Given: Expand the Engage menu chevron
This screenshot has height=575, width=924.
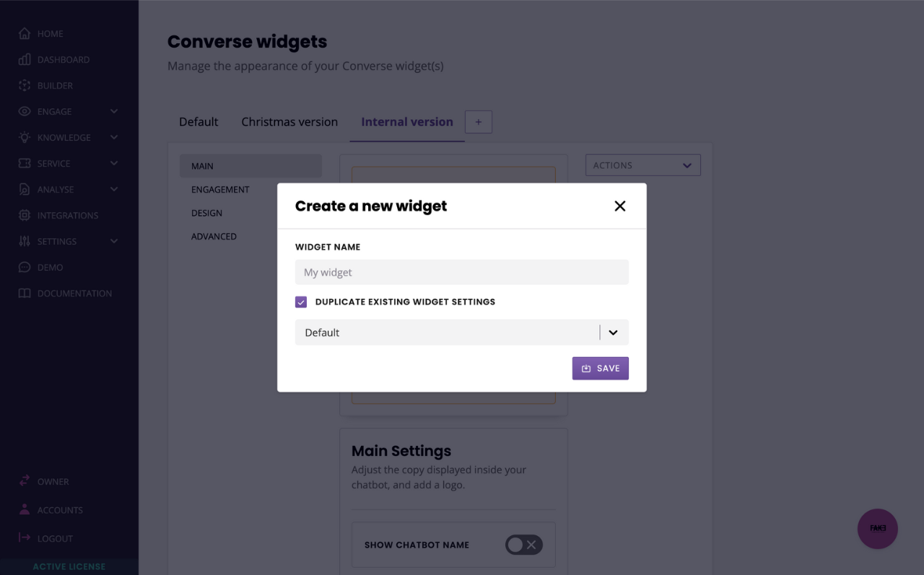Looking at the screenshot, I should point(114,112).
